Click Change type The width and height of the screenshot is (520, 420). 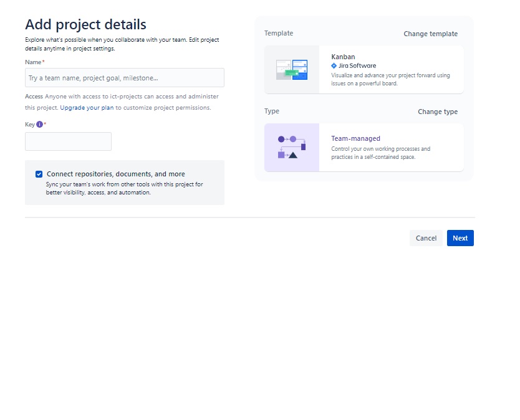click(x=438, y=112)
